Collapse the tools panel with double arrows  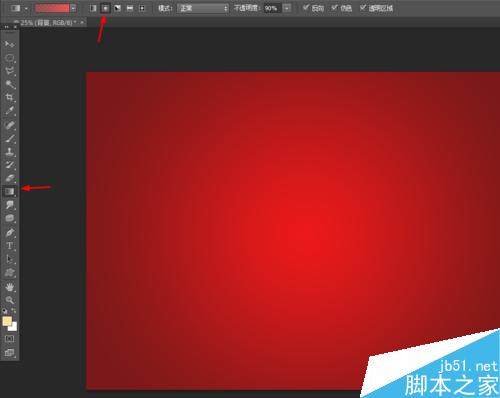click(6, 27)
